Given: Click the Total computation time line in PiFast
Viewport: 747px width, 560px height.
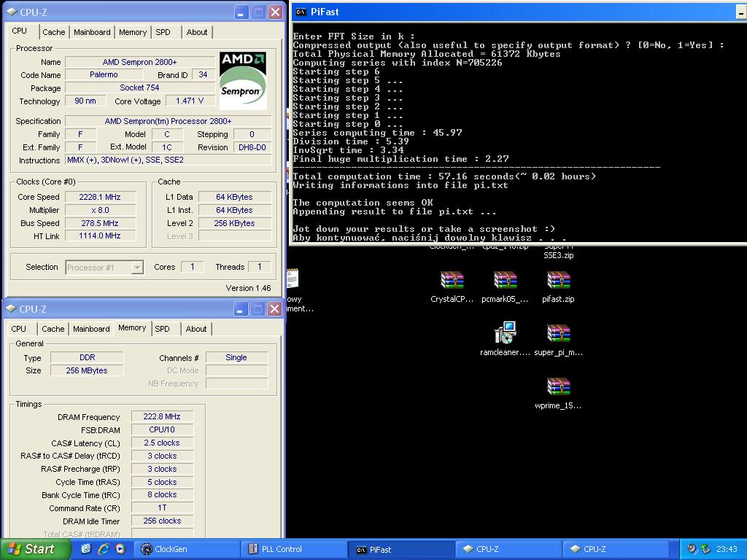Looking at the screenshot, I should point(444,176).
